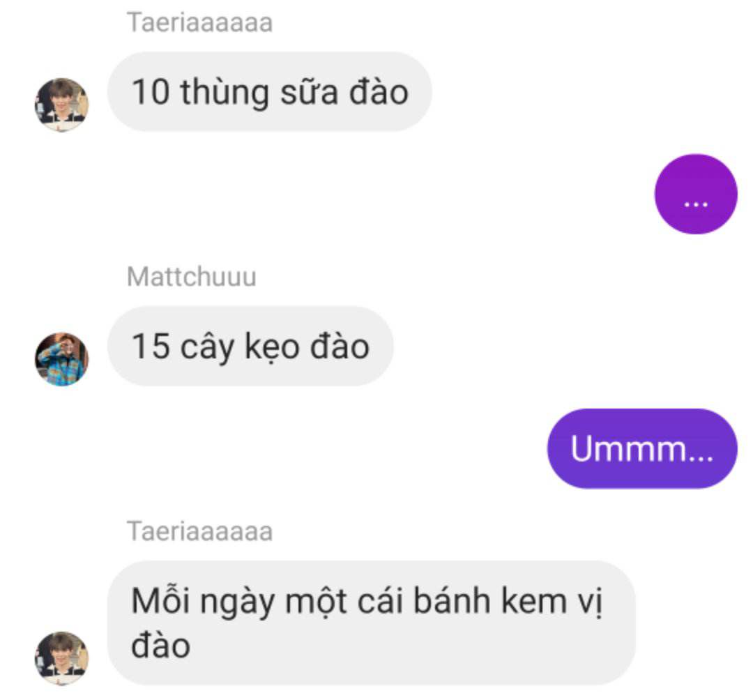This screenshot has height=700, width=753.
Task: Click the number '15' in Mattchuuu's message
Action: click(x=151, y=346)
